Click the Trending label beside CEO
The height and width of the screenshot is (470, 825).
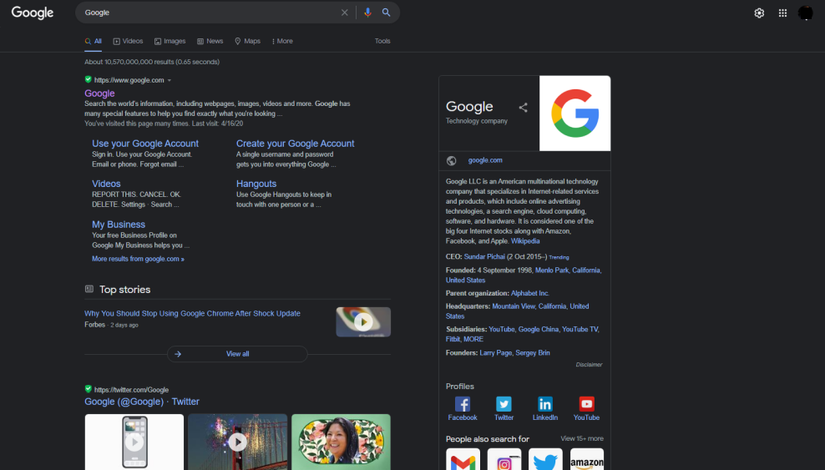tap(559, 257)
